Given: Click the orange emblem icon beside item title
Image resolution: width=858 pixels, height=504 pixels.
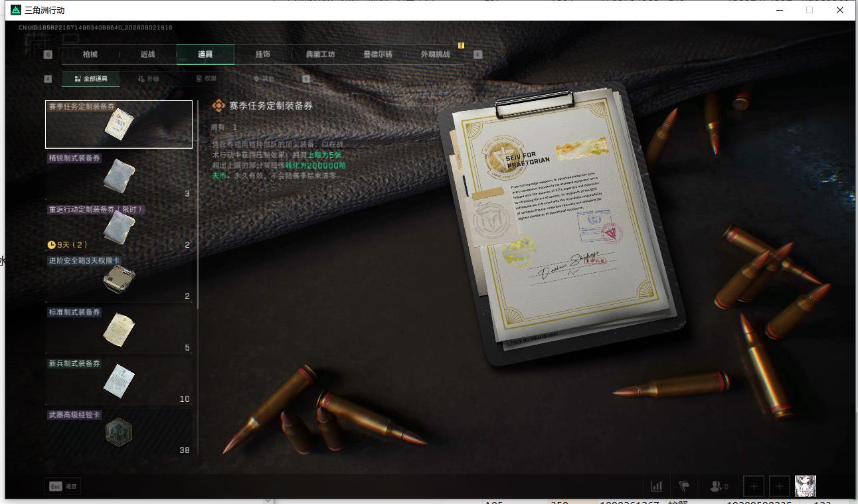Looking at the screenshot, I should (x=218, y=106).
